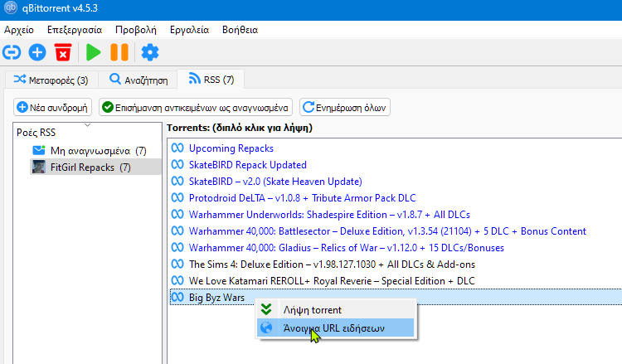Select SkateBIRD Repack Updated article
This screenshot has width=622, height=364.
point(248,164)
